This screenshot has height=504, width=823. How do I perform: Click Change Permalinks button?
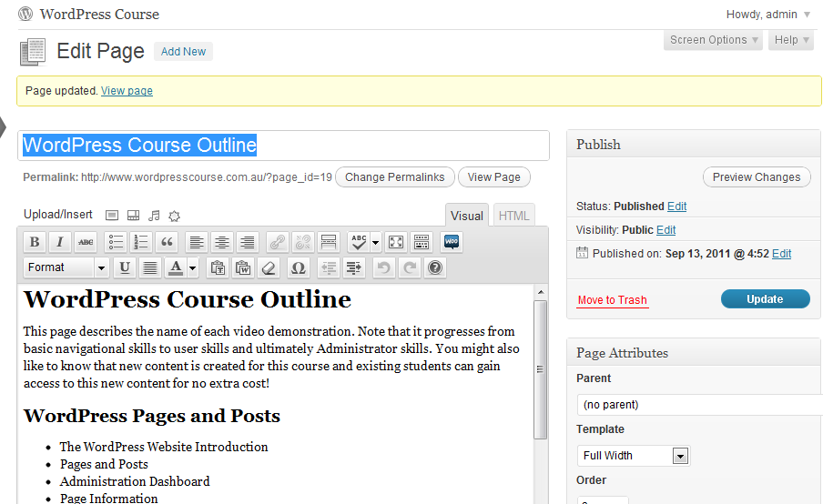point(394,177)
